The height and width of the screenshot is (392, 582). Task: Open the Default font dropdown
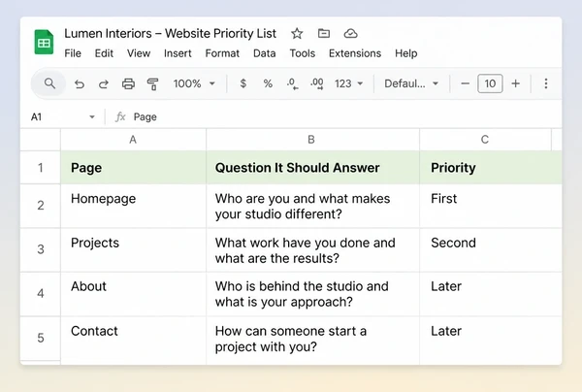coord(411,83)
